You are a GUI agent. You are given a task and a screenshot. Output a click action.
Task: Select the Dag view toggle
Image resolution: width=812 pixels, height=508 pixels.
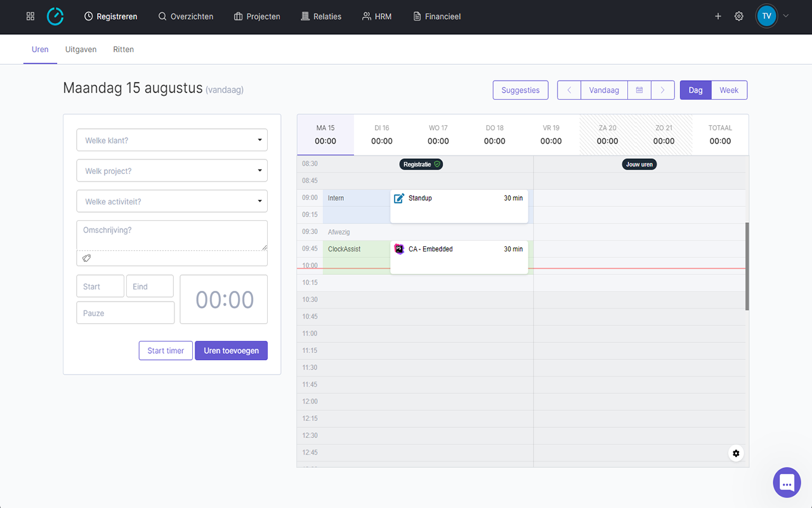pos(695,90)
